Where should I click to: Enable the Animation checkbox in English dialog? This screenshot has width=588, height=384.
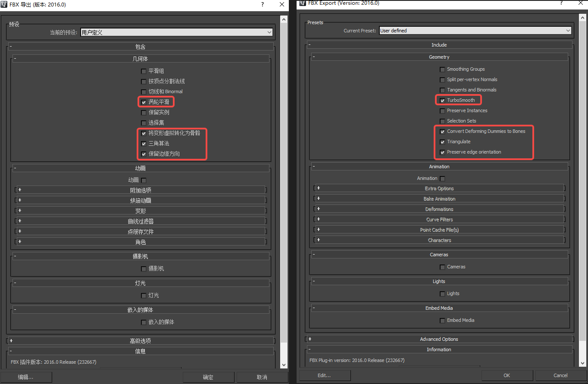pos(442,179)
